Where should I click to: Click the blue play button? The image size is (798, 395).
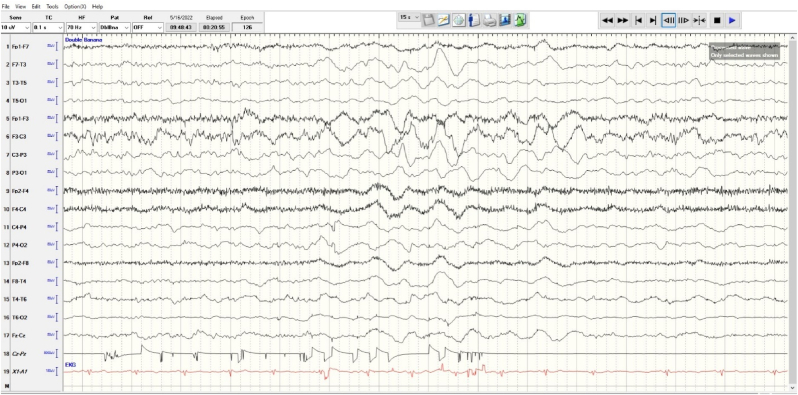coord(732,20)
